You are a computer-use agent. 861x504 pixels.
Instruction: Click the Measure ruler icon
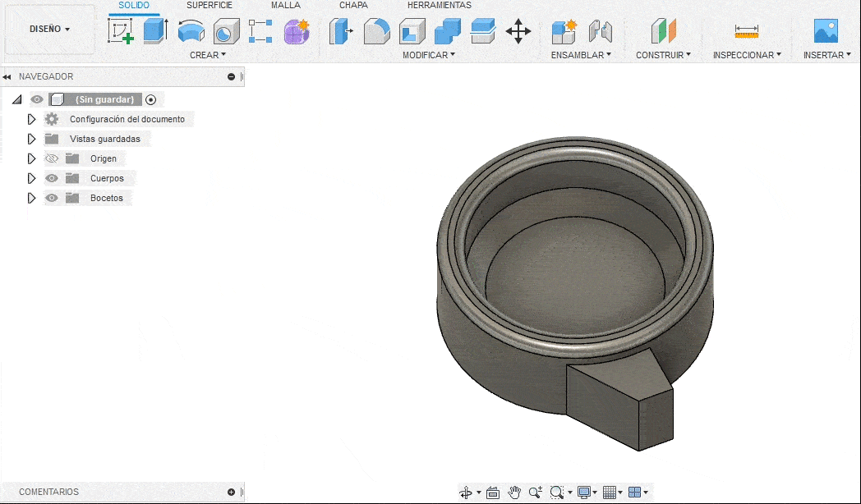point(746,31)
